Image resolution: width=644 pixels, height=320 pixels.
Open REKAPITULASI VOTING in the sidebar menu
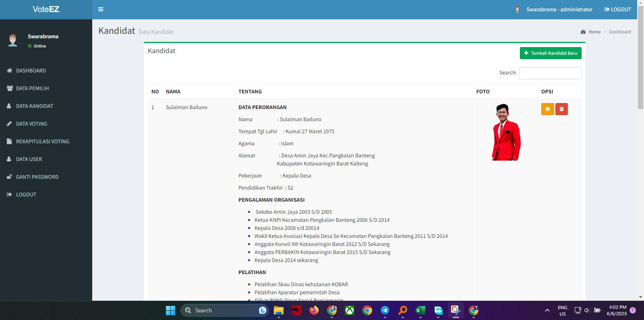46,141
